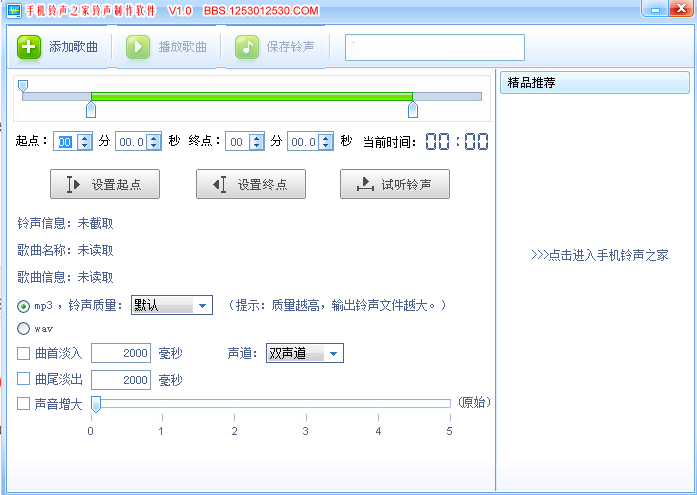Click the empty text box in the toolbar
Image resolution: width=697 pixels, height=495 pixels.
coord(435,47)
